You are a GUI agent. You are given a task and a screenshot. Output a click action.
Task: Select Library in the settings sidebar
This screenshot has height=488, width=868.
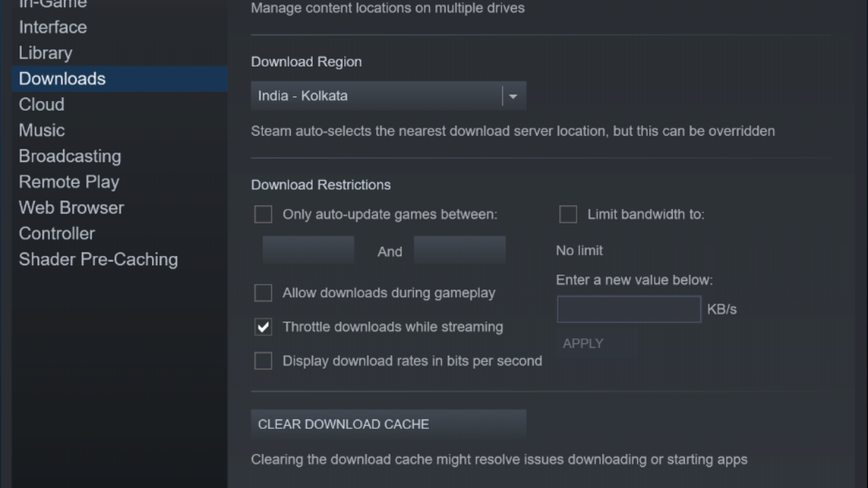coord(46,53)
